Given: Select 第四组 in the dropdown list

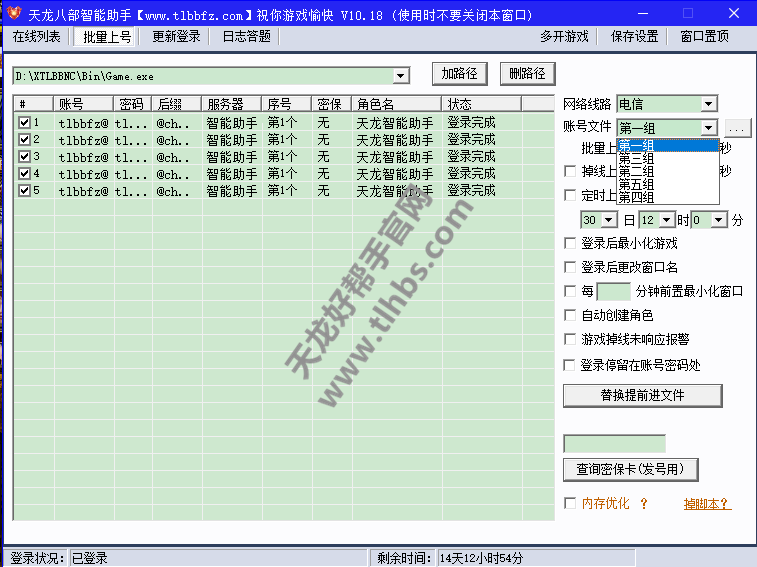Looking at the screenshot, I should (668, 197).
